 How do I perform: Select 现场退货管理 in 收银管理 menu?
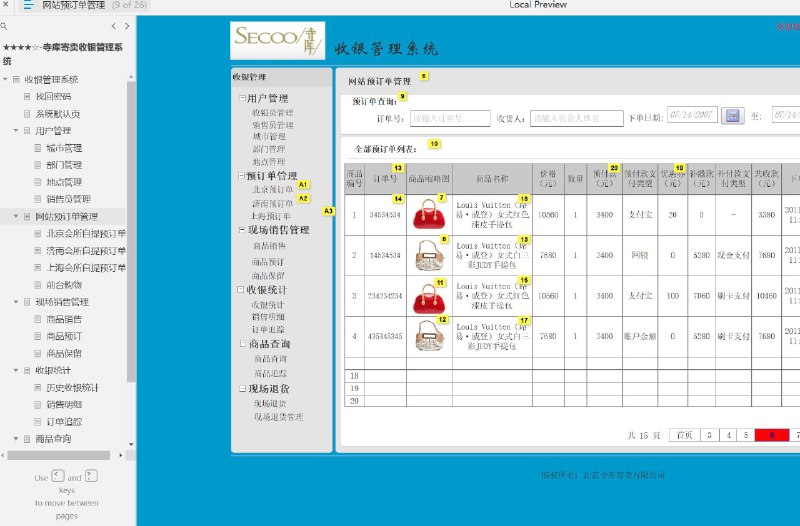click(279, 417)
